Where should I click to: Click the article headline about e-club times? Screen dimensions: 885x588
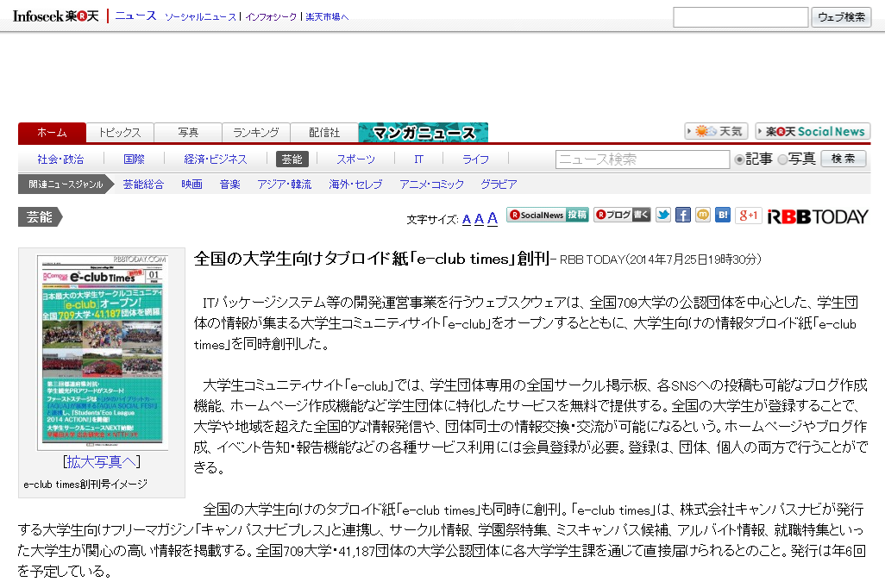click(x=372, y=259)
